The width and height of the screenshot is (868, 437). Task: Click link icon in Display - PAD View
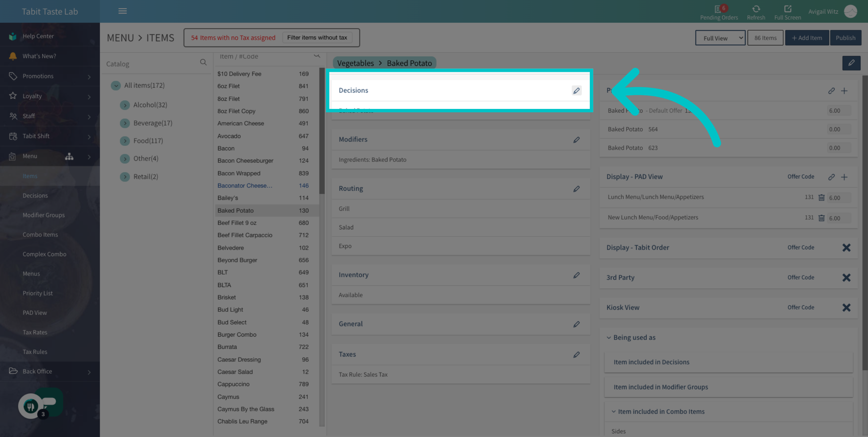(831, 177)
